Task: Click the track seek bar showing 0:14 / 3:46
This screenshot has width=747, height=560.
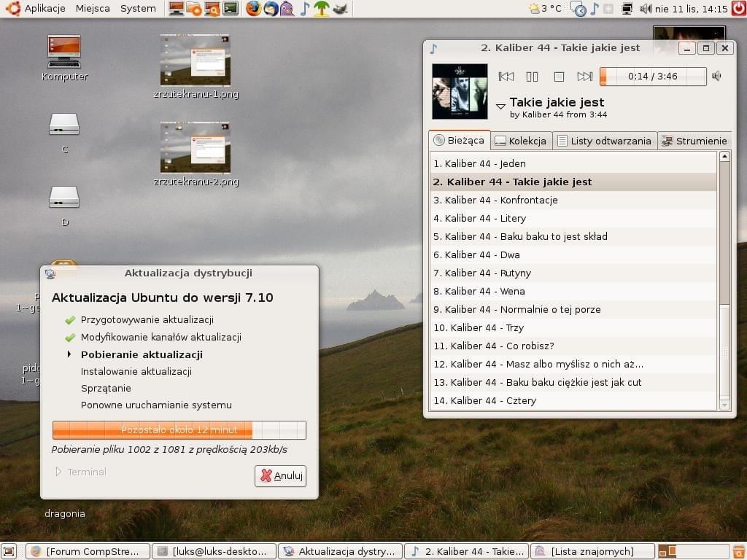Action: coord(653,76)
